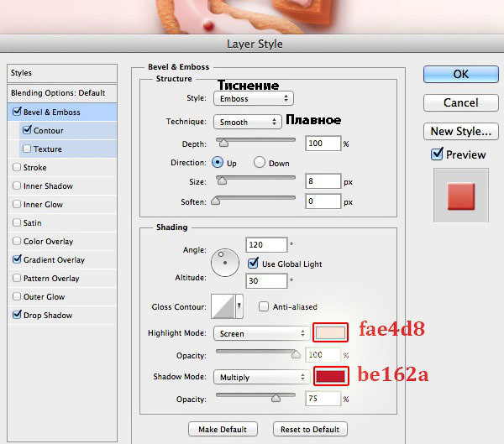Viewport: 504px width, 444px height.
Task: Toggle the Bevel & Emboss checkbox
Action: [17, 112]
